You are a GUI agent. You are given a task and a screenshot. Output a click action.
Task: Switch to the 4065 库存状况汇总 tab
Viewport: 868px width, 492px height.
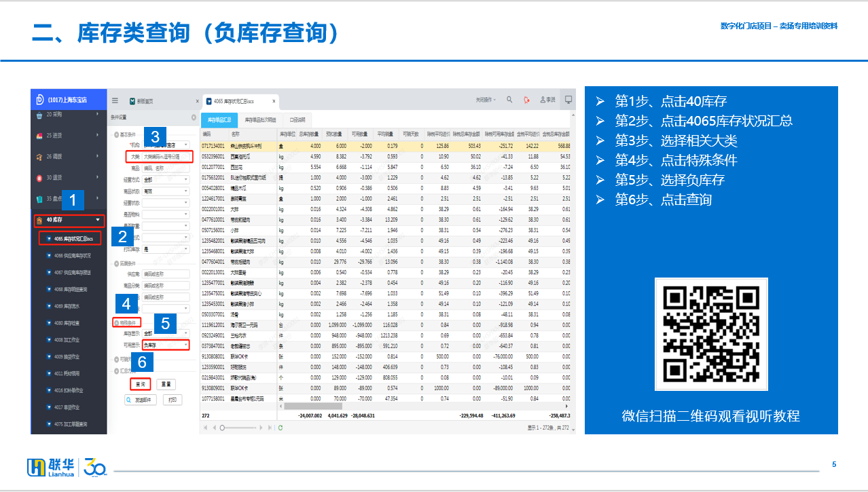tap(240, 101)
